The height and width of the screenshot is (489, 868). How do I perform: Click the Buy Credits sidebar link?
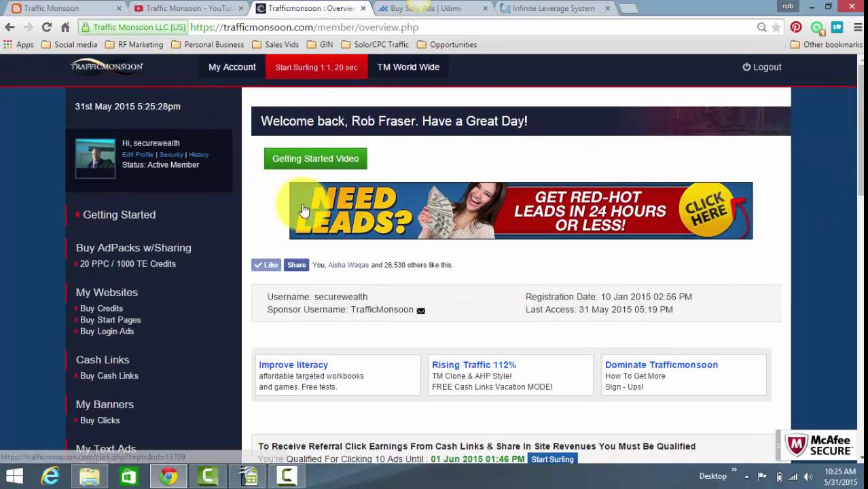[101, 308]
